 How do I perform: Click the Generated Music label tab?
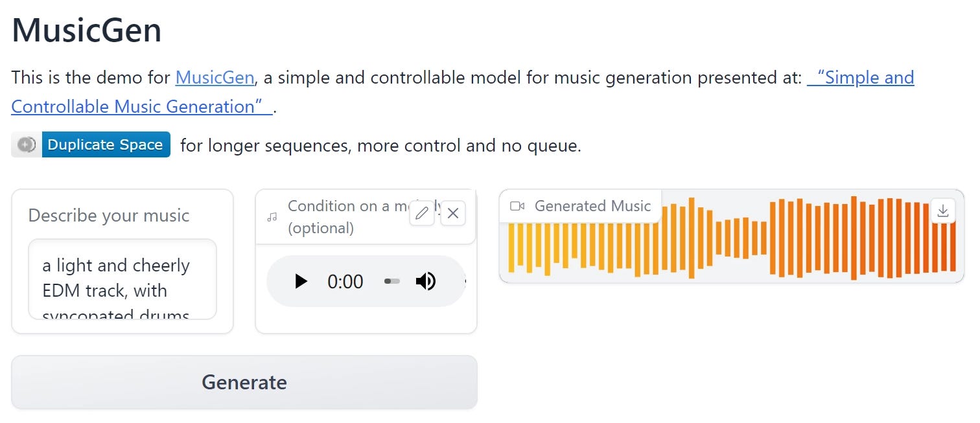coord(592,206)
